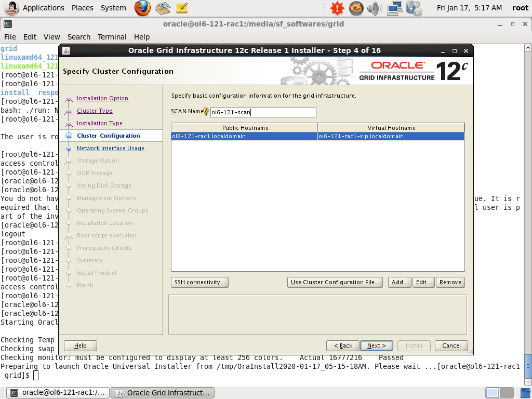The width and height of the screenshot is (532, 399).
Task: Open the terminal Search menu
Action: 79,37
